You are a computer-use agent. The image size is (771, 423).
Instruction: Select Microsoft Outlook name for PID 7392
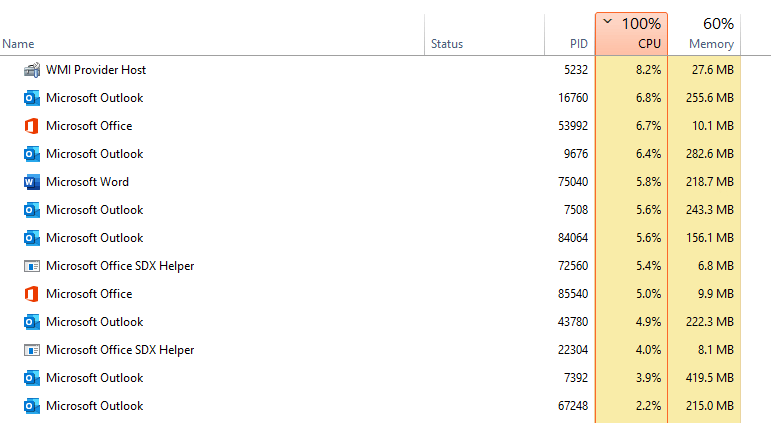tap(94, 378)
